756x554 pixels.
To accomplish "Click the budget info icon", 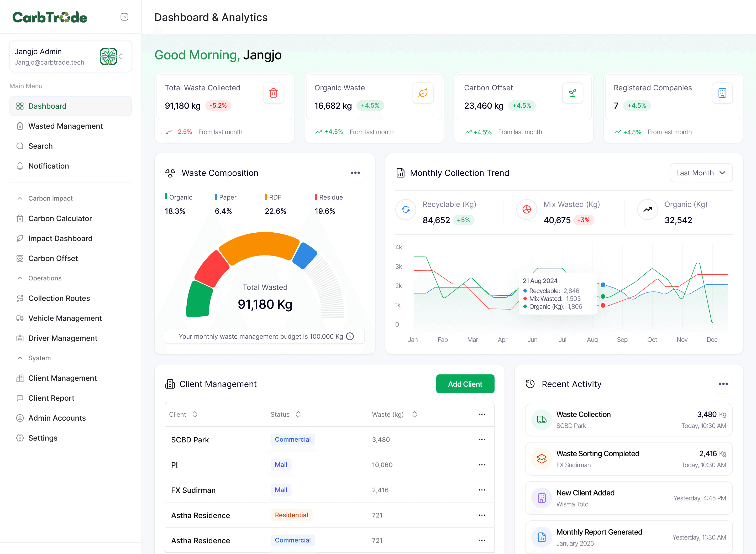I will click(x=350, y=336).
